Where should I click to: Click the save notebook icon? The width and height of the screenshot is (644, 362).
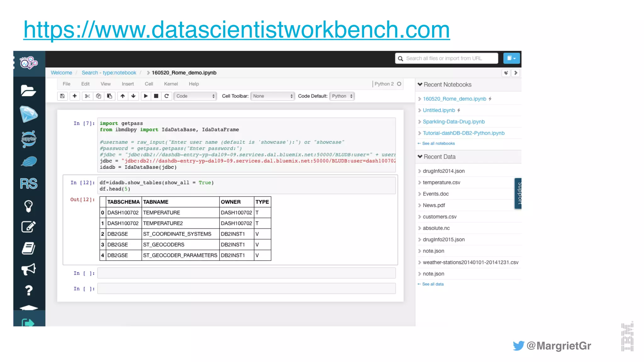tap(62, 96)
